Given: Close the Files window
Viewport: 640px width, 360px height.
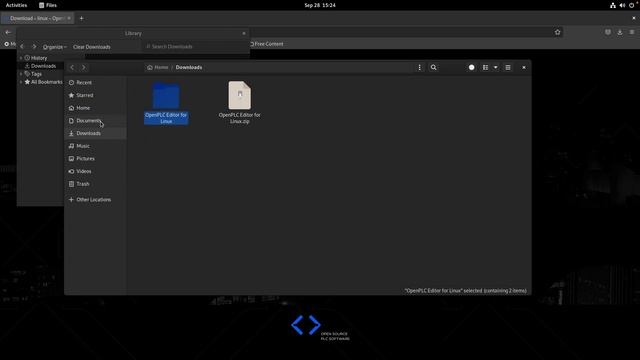Looking at the screenshot, I should (x=524, y=67).
